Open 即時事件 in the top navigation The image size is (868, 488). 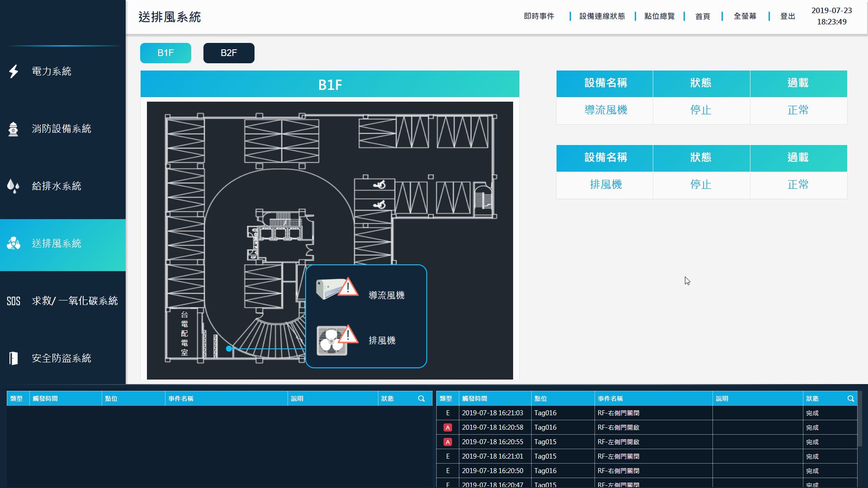click(x=539, y=16)
